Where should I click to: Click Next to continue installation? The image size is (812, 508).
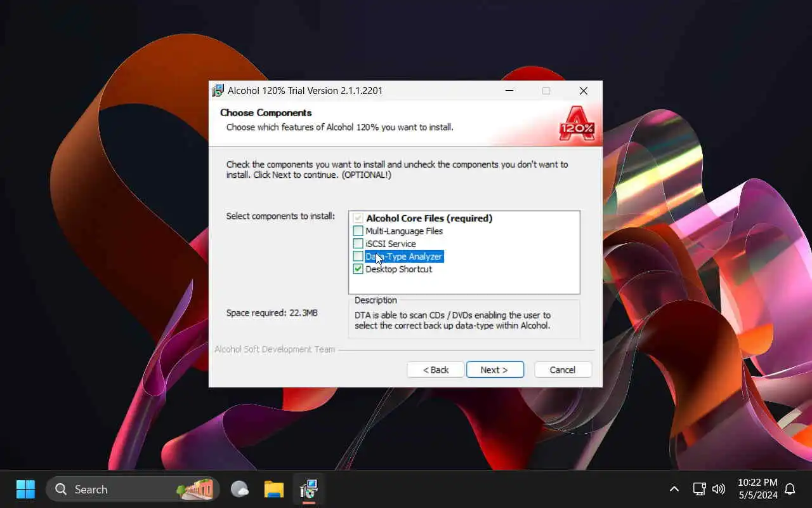[495, 370]
